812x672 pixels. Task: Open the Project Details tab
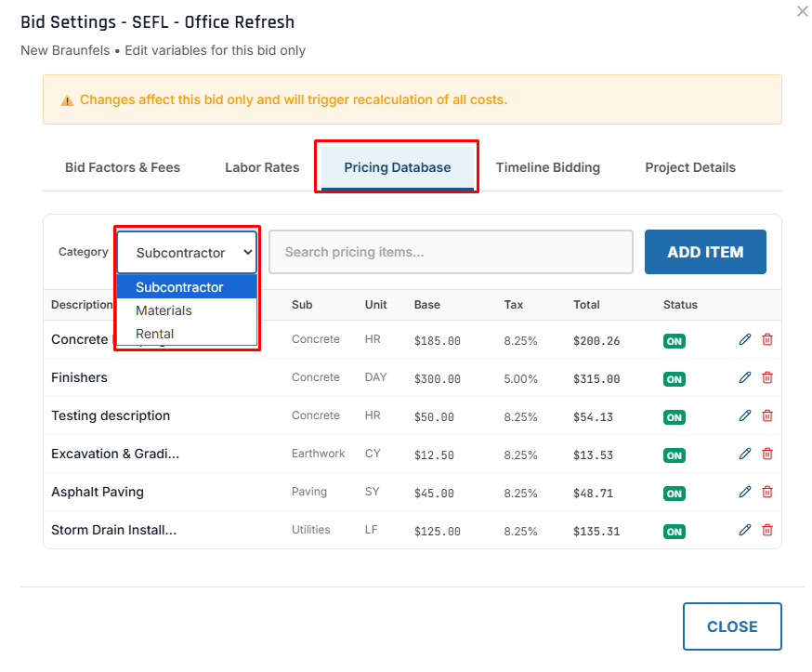point(689,167)
